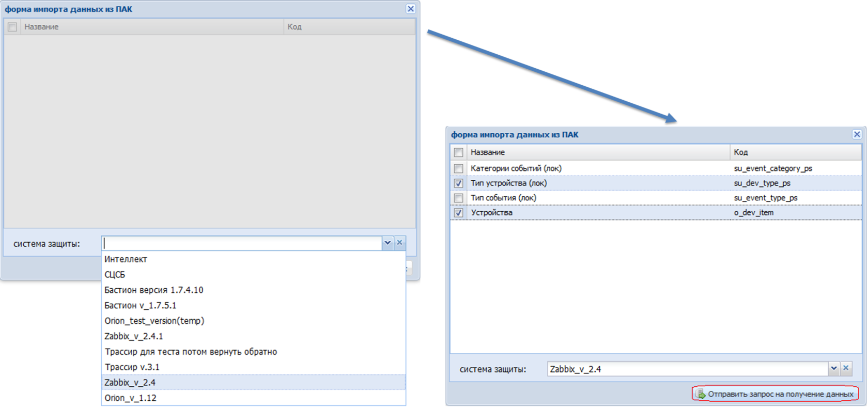Click the Тип устройства (лок) row name
Screen dimensions: 868x408
click(508, 183)
